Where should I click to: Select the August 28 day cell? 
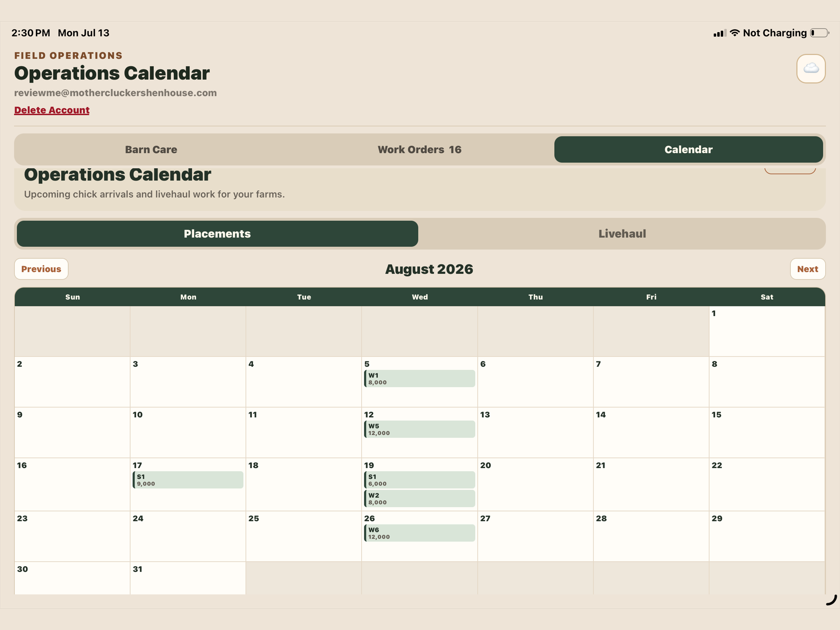tap(651, 536)
